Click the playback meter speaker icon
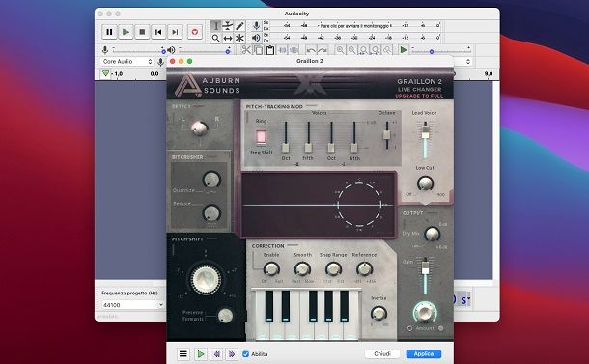589x364 pixels. click(x=256, y=38)
